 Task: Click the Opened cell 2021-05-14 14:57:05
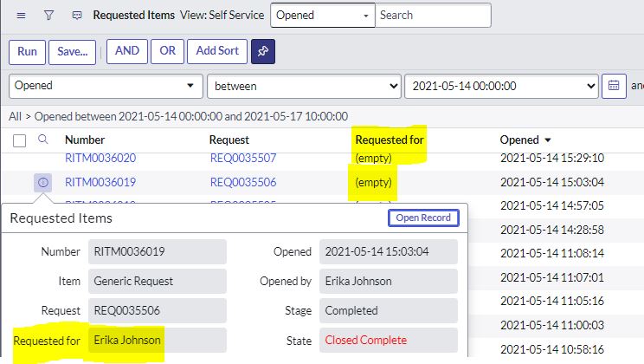pyautogui.click(x=552, y=205)
